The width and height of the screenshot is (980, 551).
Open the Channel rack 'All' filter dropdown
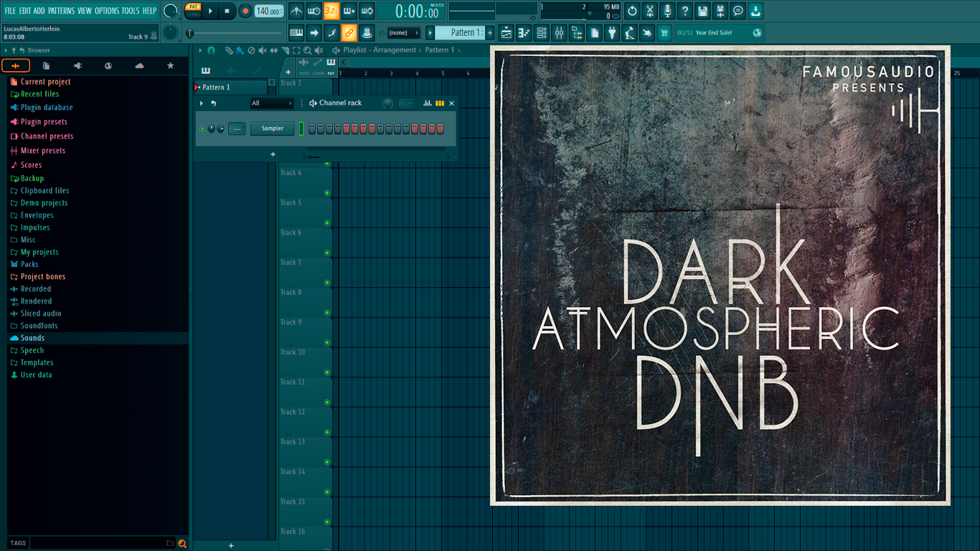[x=271, y=103]
